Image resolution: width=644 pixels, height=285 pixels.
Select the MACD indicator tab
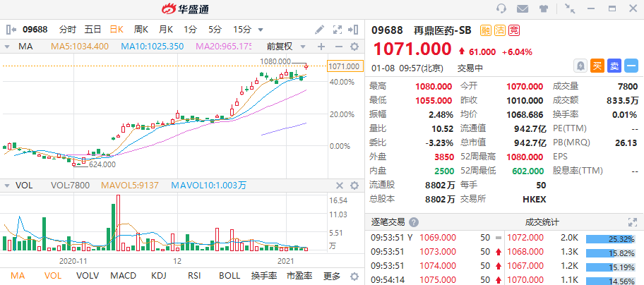[x=123, y=276]
